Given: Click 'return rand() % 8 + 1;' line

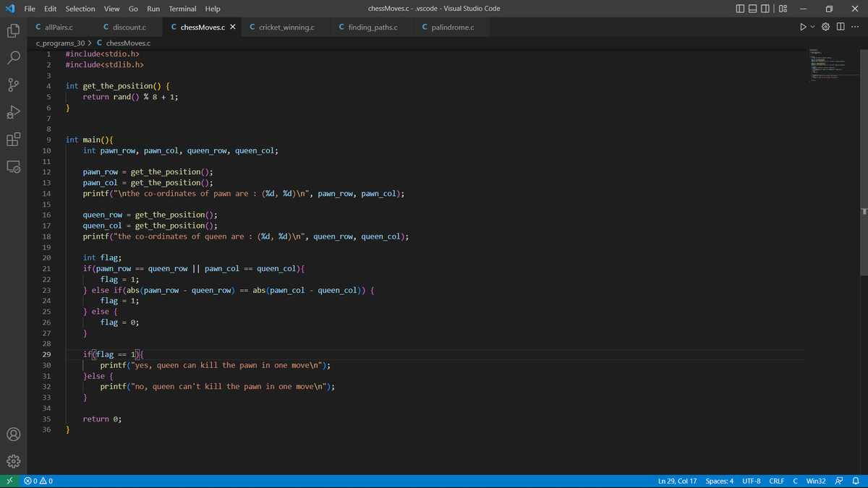Looking at the screenshot, I should coord(130,97).
